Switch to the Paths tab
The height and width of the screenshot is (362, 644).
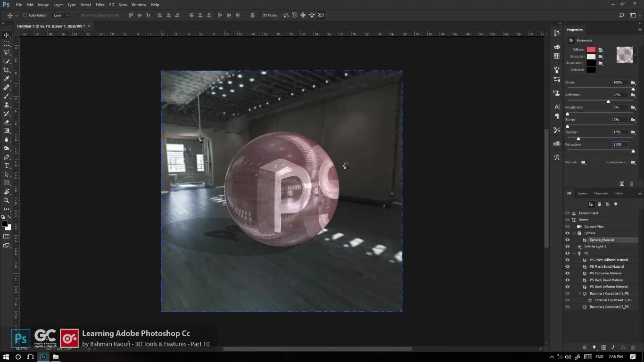coord(619,193)
